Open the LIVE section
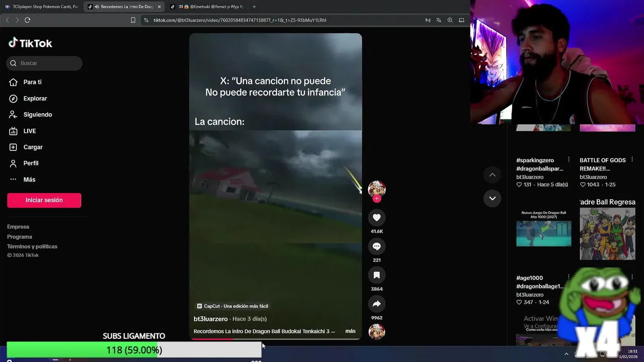 point(29,131)
